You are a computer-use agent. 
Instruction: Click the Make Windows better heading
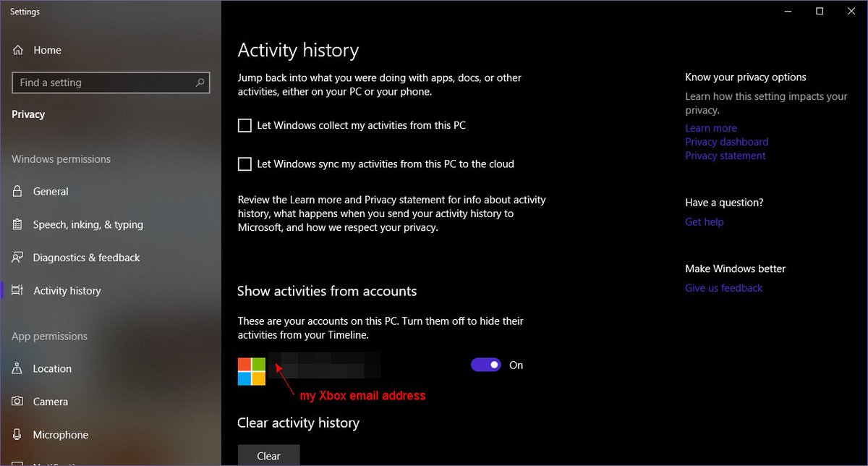tap(736, 268)
